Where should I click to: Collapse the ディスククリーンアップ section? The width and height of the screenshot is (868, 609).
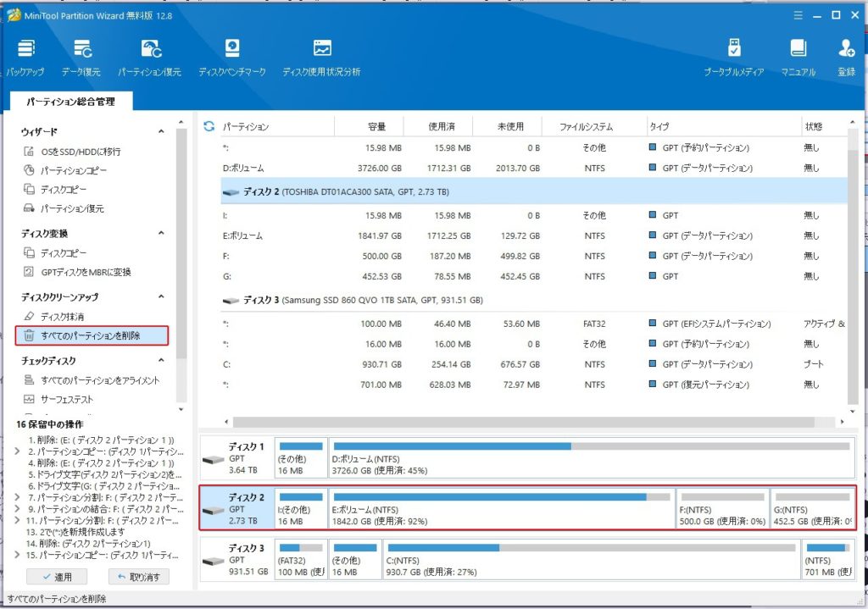pos(161,297)
